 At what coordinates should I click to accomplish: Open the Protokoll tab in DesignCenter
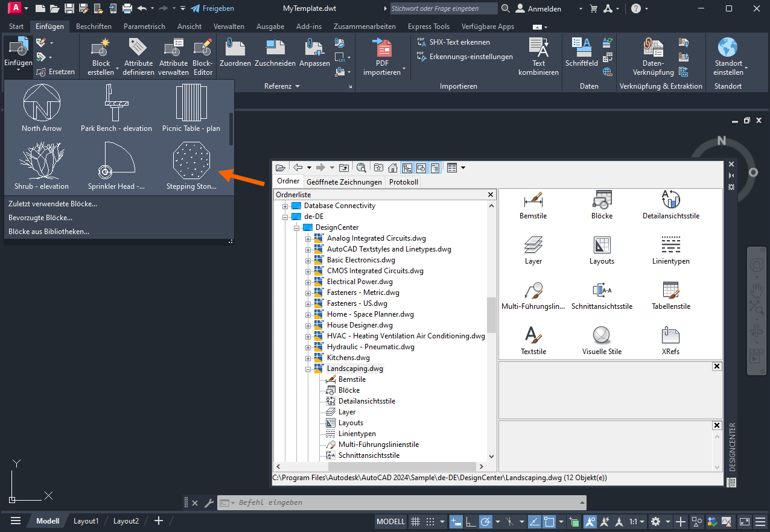tap(404, 182)
